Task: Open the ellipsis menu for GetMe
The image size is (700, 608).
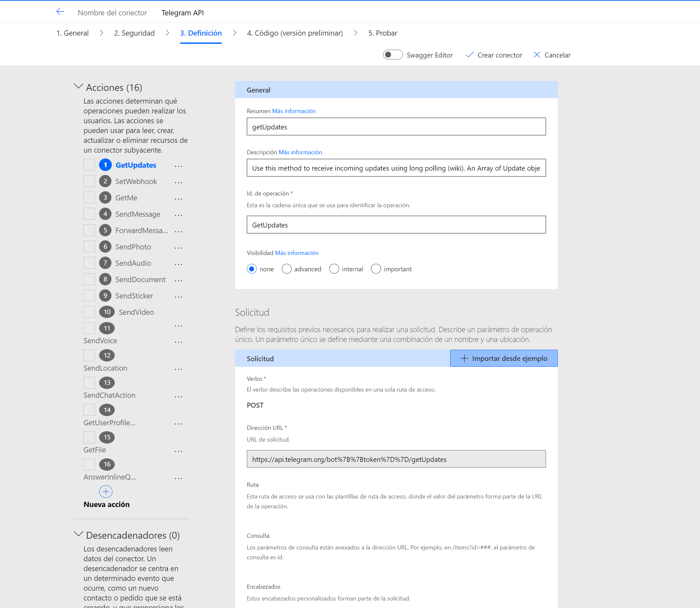Action: 178,198
